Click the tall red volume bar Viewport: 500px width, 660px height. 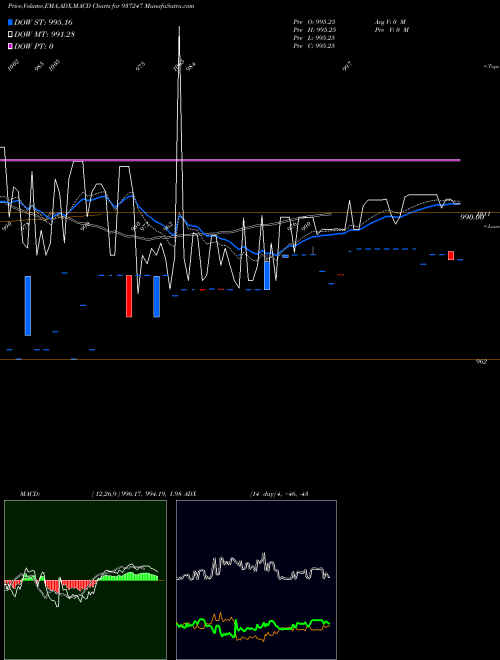point(129,296)
